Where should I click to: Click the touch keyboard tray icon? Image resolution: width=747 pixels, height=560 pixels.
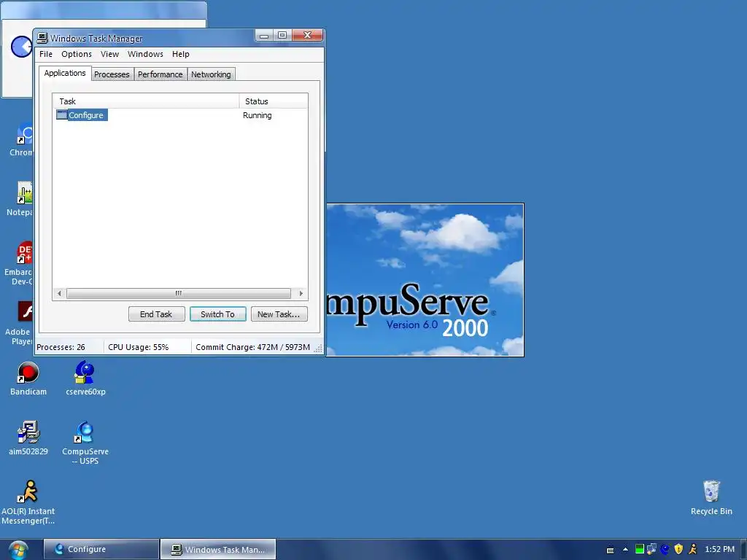pos(610,550)
